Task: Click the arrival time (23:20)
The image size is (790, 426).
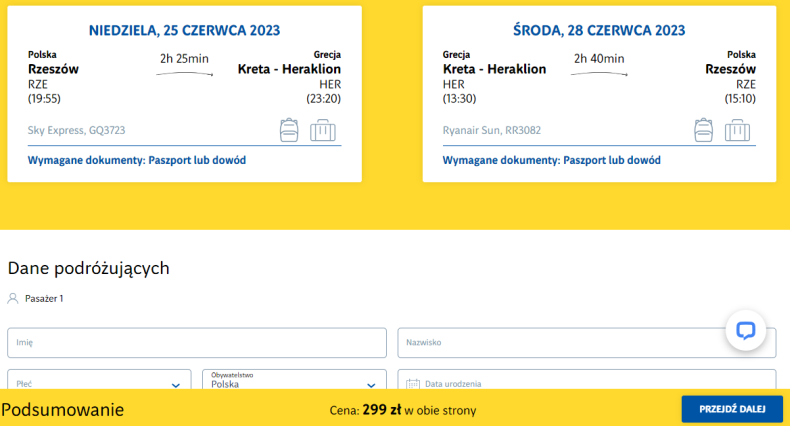Action: tap(323, 99)
